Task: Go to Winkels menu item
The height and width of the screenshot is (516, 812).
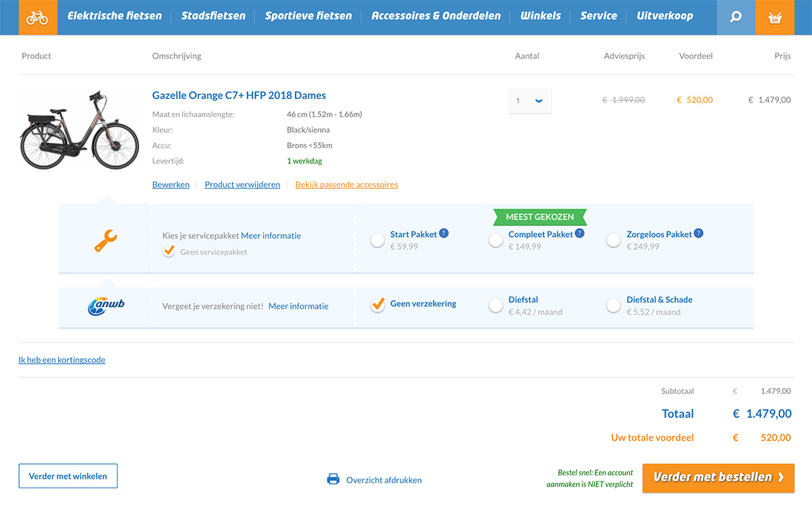Action: click(x=541, y=16)
